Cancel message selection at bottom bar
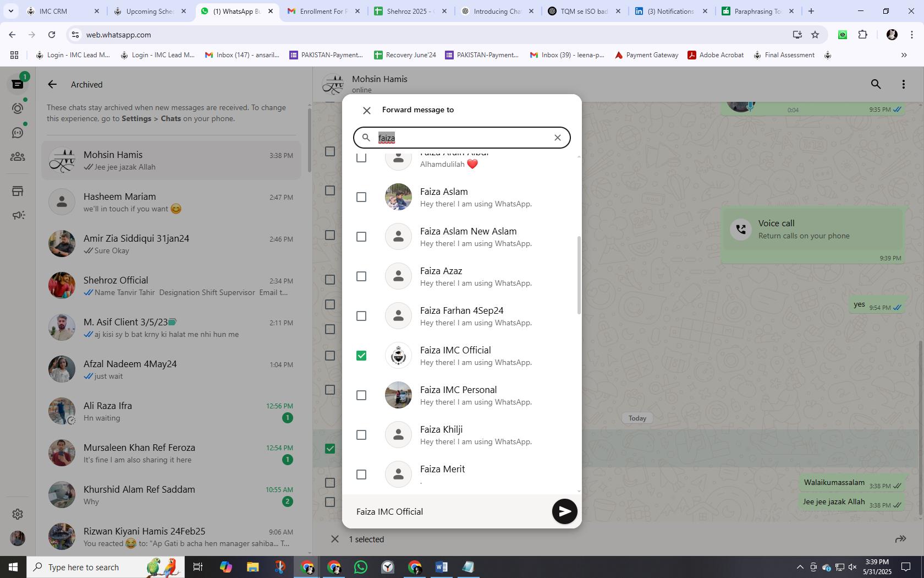This screenshot has width=924, height=578. click(x=334, y=539)
